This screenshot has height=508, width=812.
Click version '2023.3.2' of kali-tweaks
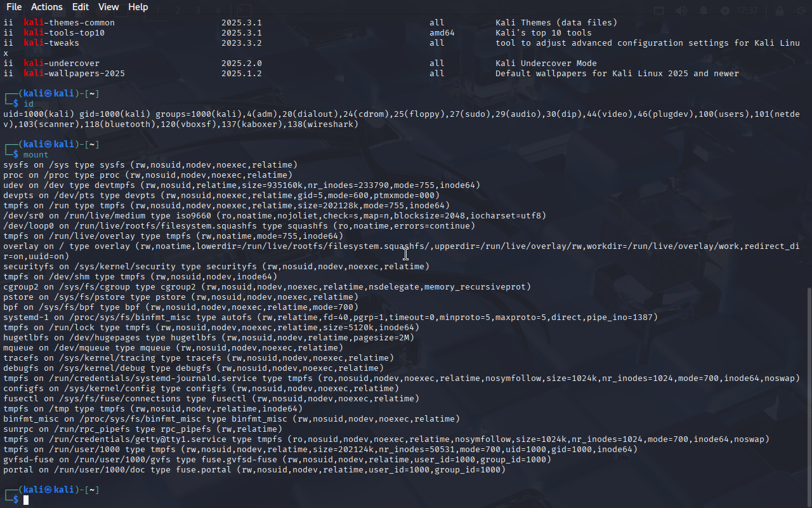click(242, 43)
